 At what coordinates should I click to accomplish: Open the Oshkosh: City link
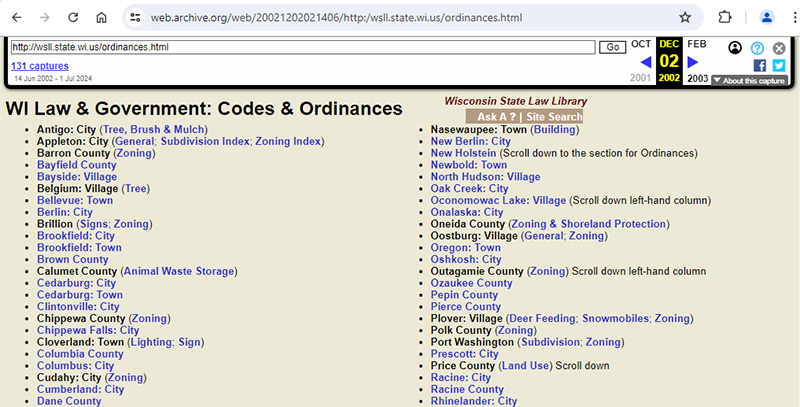(466, 259)
